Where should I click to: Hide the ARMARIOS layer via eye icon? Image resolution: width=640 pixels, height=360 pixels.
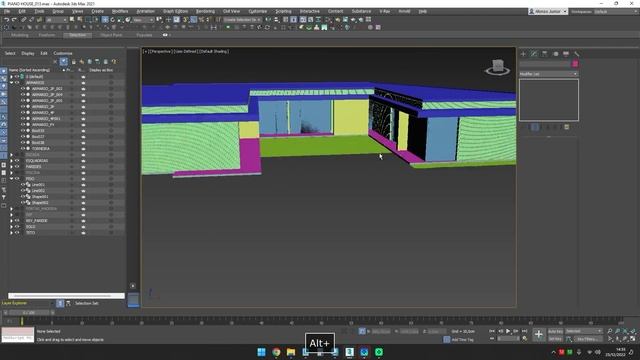[17, 83]
